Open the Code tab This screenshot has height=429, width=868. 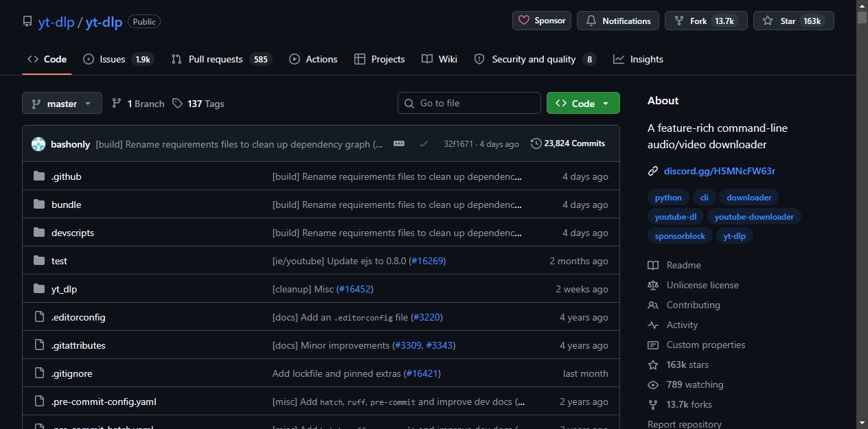click(47, 59)
